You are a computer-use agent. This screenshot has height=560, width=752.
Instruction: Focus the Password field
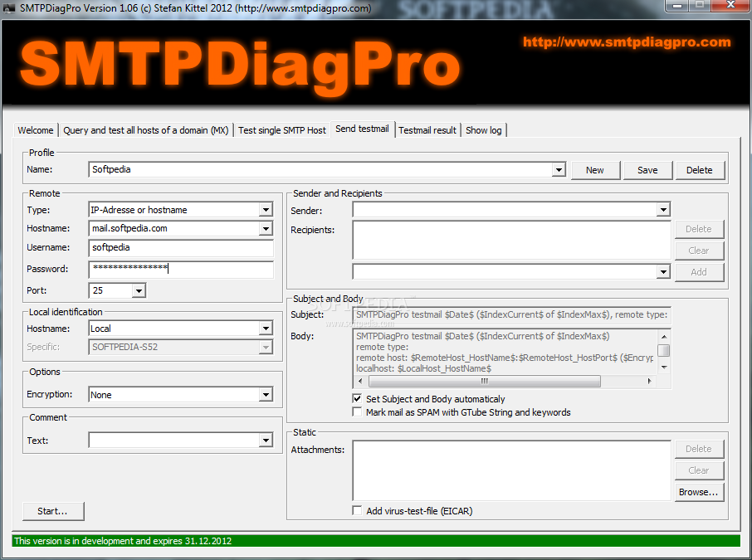[181, 269]
